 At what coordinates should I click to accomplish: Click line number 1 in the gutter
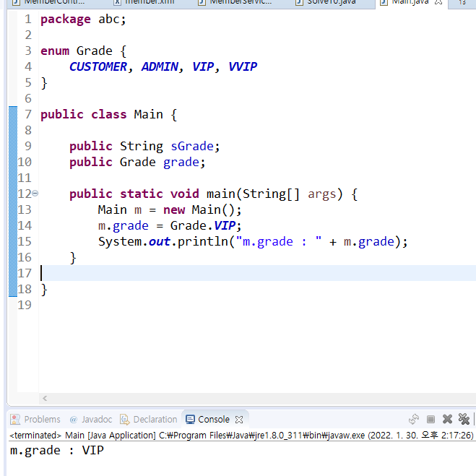(x=28, y=19)
